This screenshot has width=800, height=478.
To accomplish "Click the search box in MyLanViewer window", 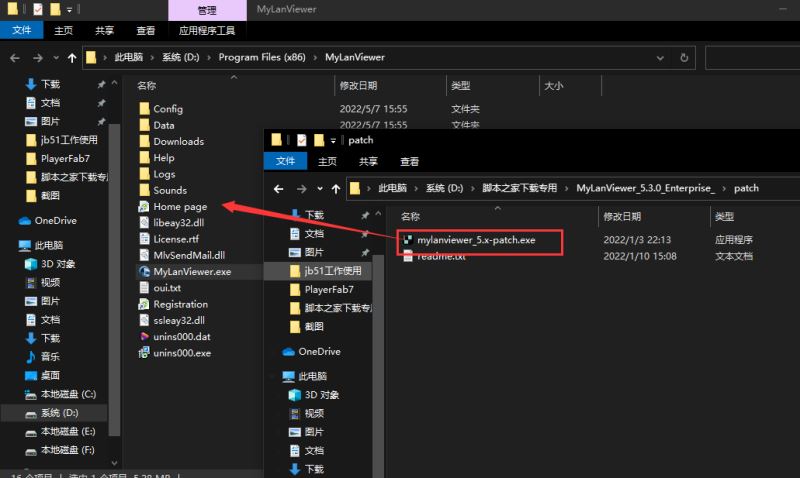I will (753, 58).
